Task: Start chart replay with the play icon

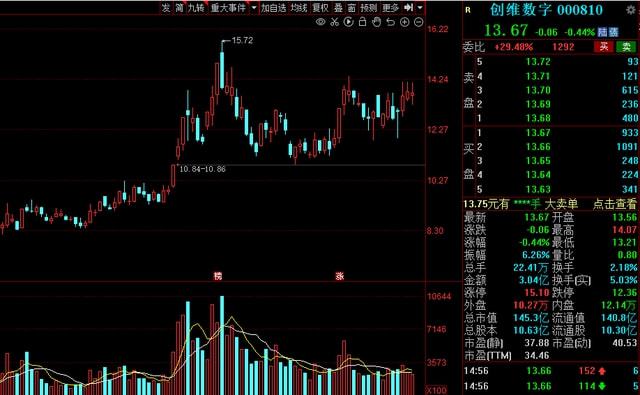Action: [x=349, y=22]
